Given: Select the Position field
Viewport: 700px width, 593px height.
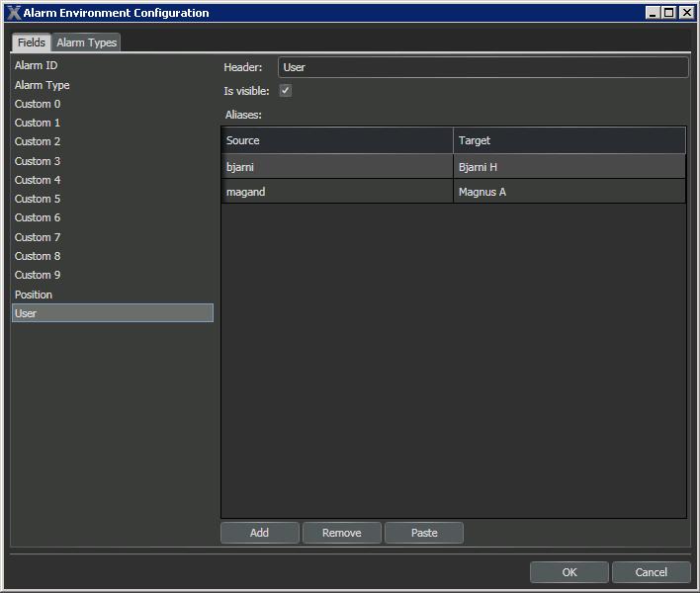Looking at the screenshot, I should (113, 295).
